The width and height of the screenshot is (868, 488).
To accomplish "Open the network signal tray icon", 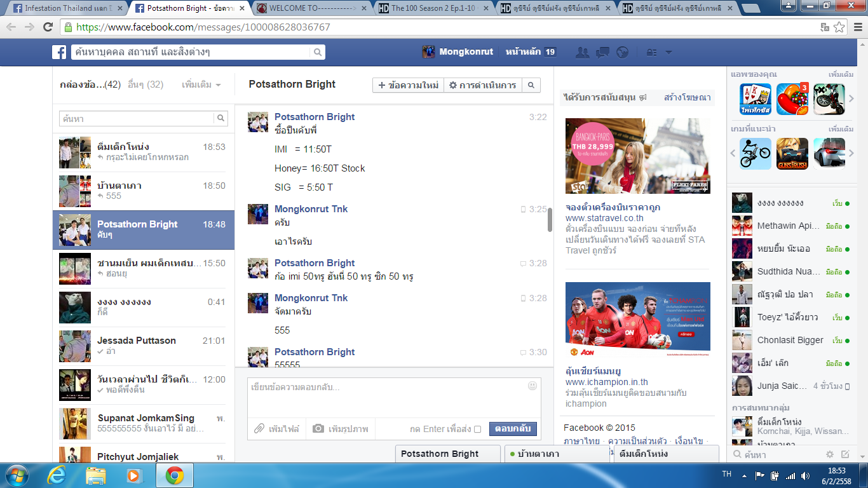I will pyautogui.click(x=790, y=475).
